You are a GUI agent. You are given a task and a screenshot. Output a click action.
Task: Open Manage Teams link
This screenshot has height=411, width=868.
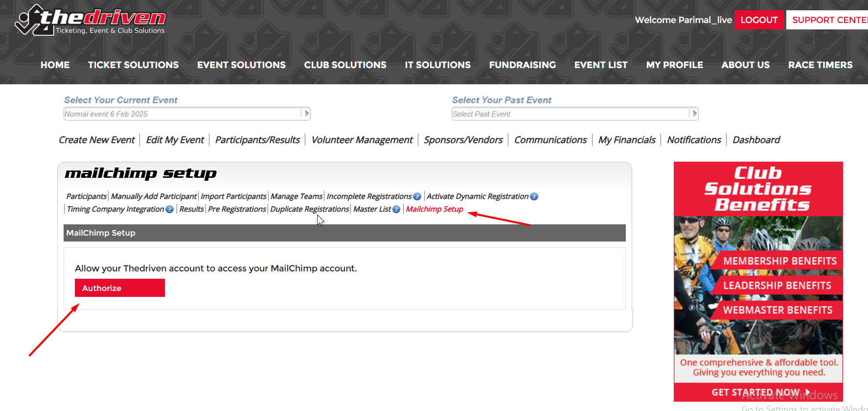pos(297,196)
